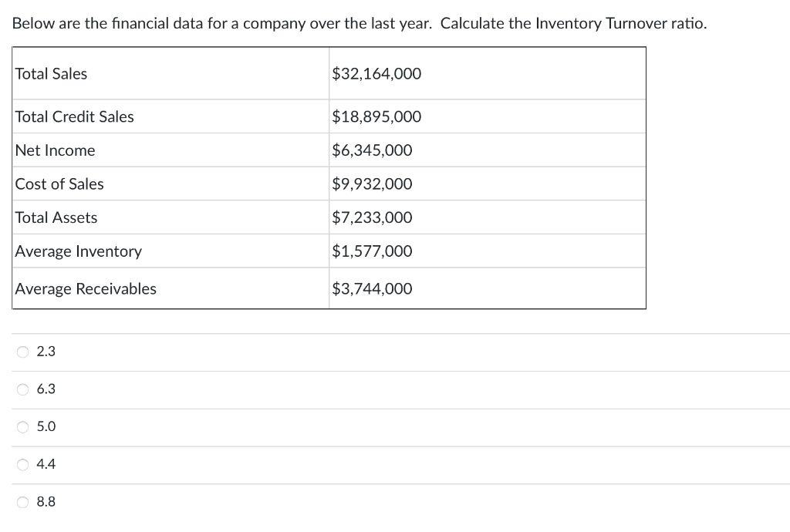This screenshot has height=532, width=790.
Task: Click the Net Income row
Action: tap(55, 150)
